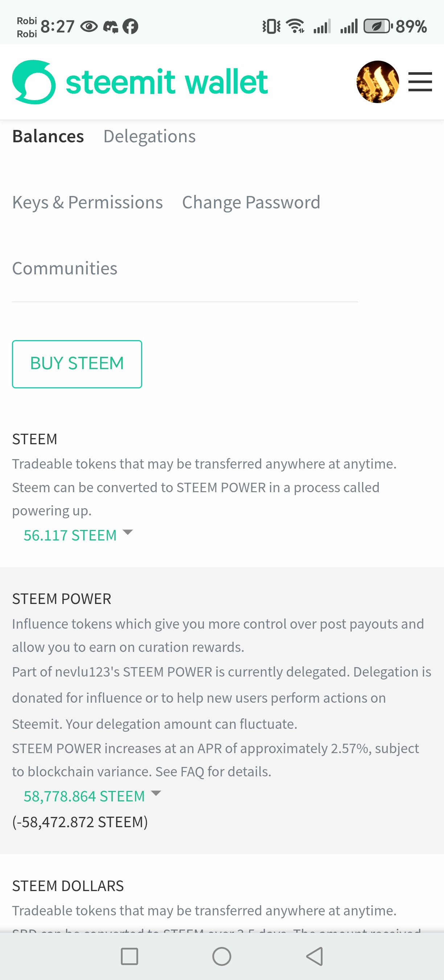Screen dimensions: 444x980
Task: Switch to the Delegations tab
Action: coord(149,136)
